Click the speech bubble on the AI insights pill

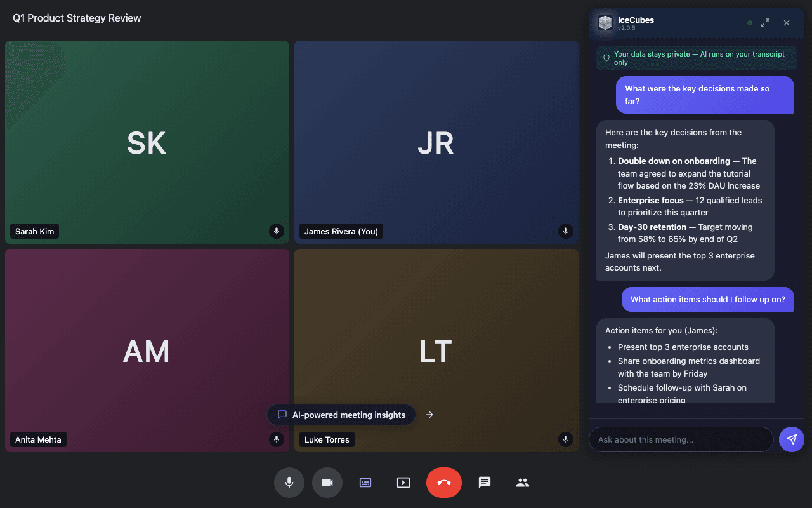tap(282, 415)
